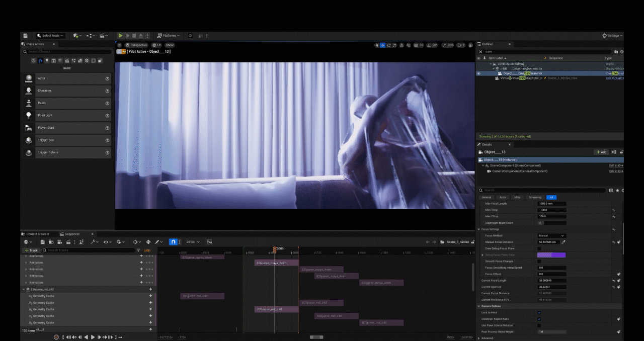
Task: Click the Search Tracks field in Sequencer
Action: coord(89,250)
